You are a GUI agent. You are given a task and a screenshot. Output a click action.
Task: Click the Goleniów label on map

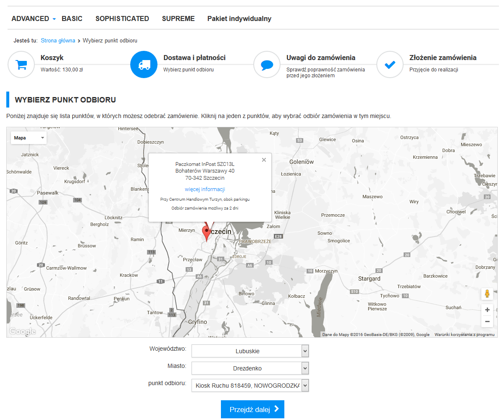(302, 162)
